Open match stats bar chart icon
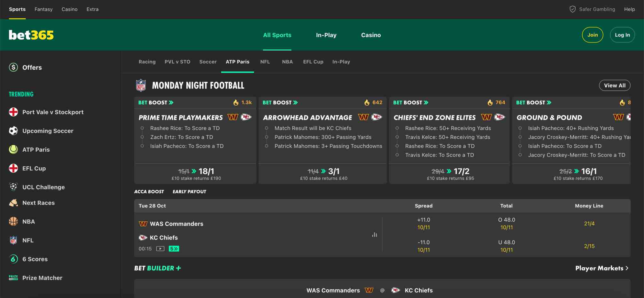Image resolution: width=644 pixels, height=298 pixels. click(x=374, y=235)
